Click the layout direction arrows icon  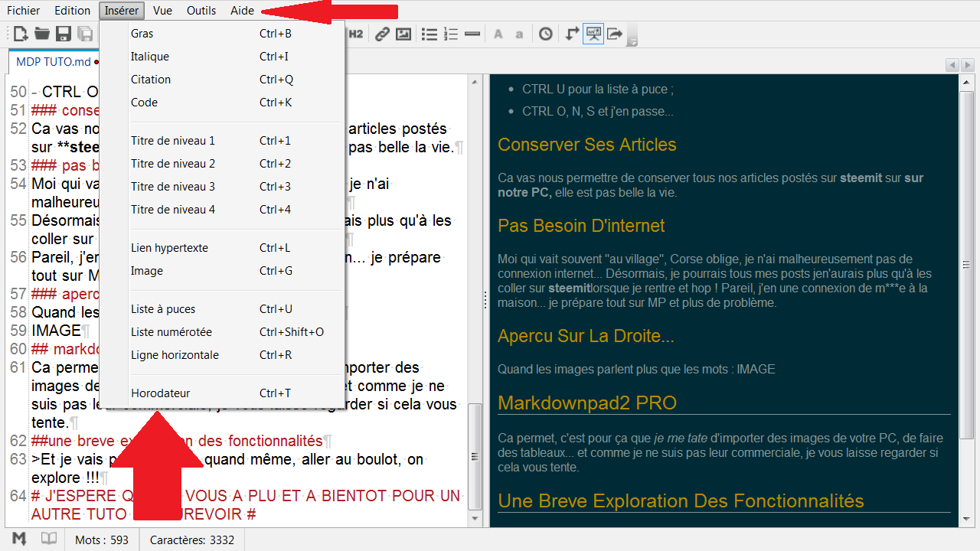(x=572, y=34)
